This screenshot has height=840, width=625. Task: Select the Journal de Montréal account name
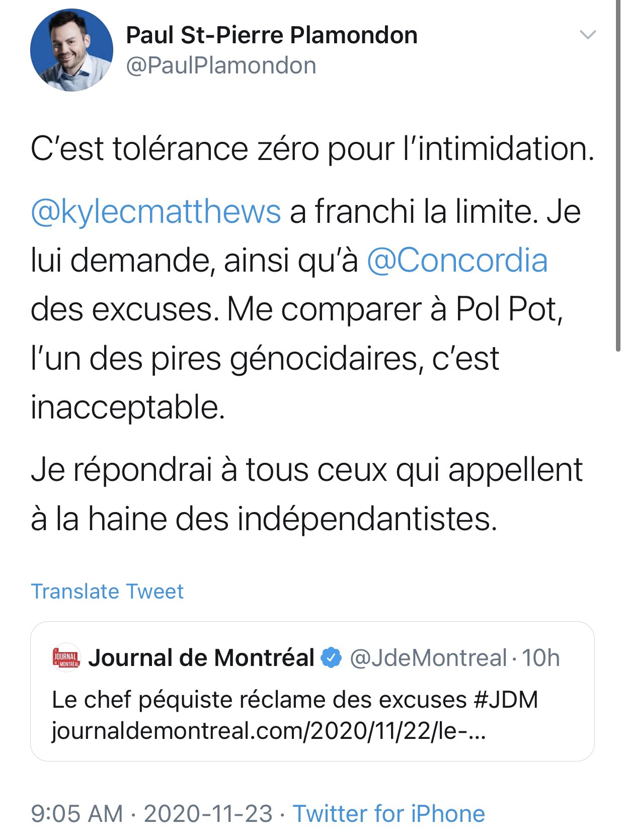(x=201, y=657)
